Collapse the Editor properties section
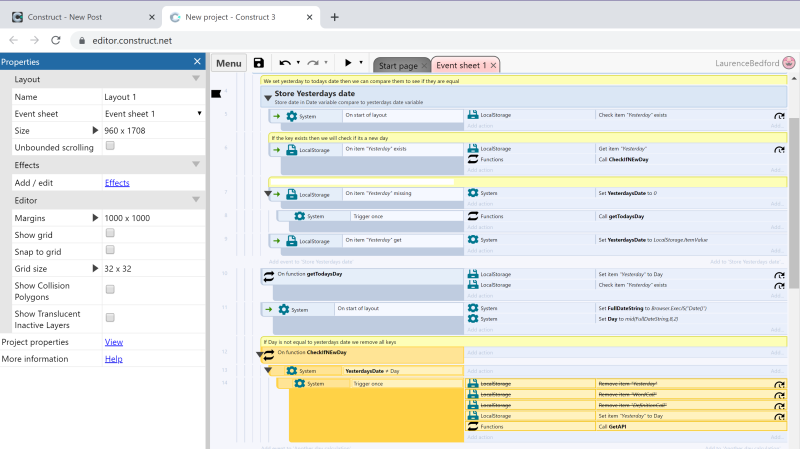Screen dimensions: 800x449 196,199
